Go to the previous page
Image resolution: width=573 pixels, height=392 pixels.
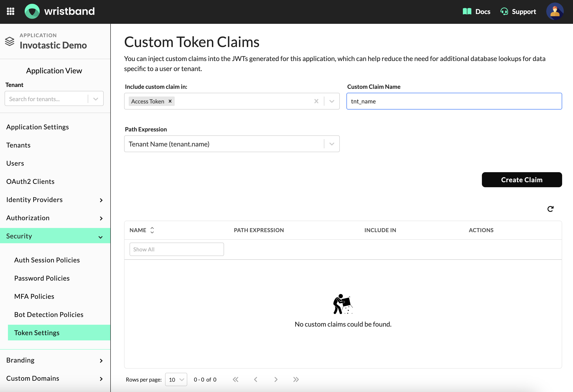click(x=256, y=379)
